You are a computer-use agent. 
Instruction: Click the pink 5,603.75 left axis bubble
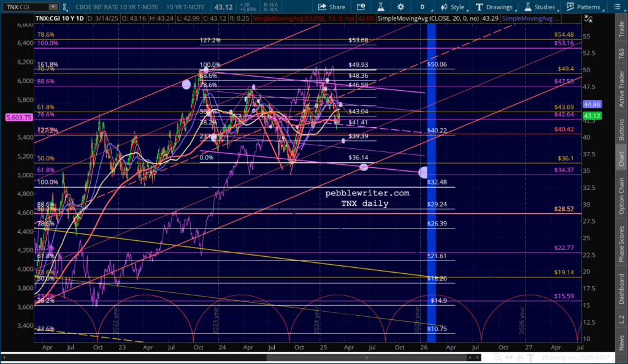(x=19, y=117)
